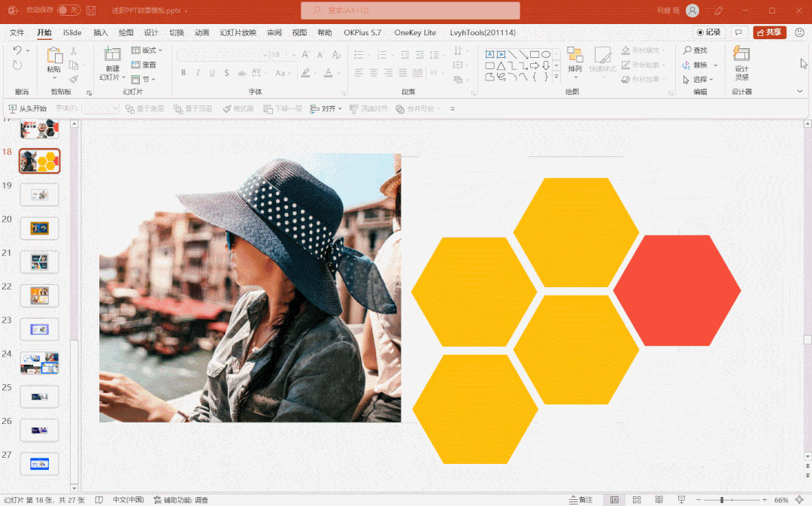The width and height of the screenshot is (812, 506).
Task: Open the OneKey Lite tab
Action: pyautogui.click(x=415, y=32)
